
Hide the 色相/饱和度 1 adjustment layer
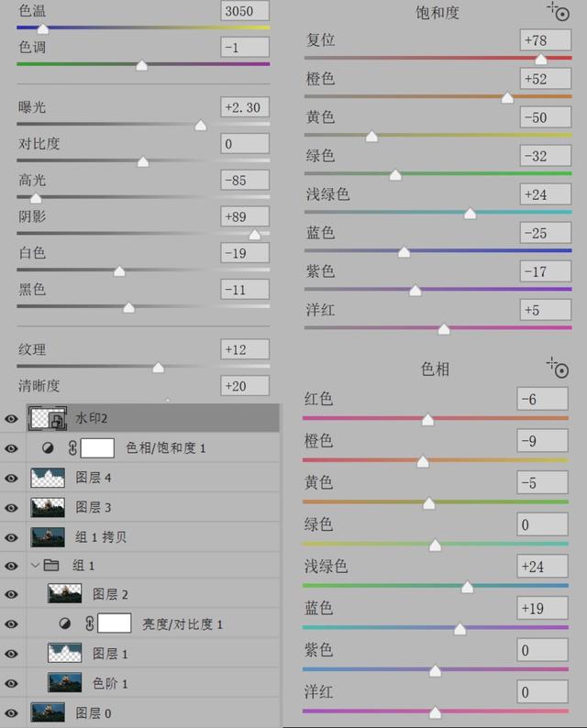pos(11,448)
